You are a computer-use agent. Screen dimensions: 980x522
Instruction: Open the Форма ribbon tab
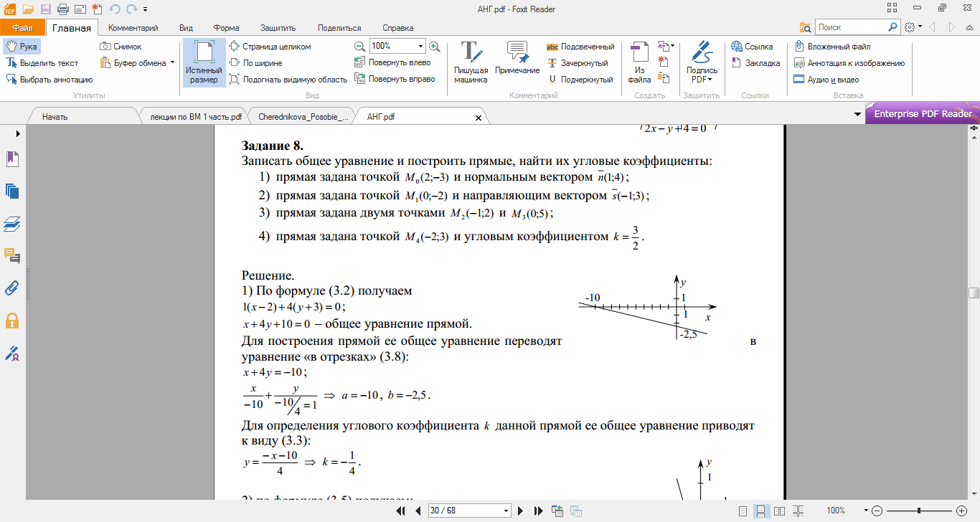pyautogui.click(x=226, y=28)
